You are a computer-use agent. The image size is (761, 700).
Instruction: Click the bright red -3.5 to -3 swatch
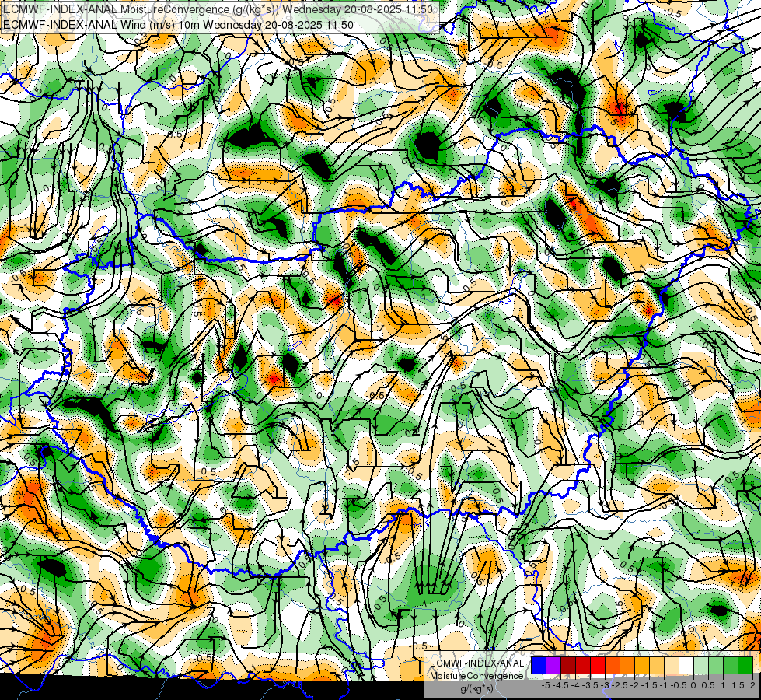pyautogui.click(x=598, y=665)
